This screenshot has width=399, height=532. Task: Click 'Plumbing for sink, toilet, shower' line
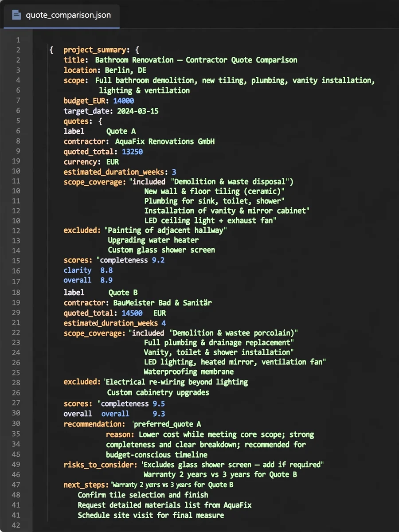coord(214,201)
